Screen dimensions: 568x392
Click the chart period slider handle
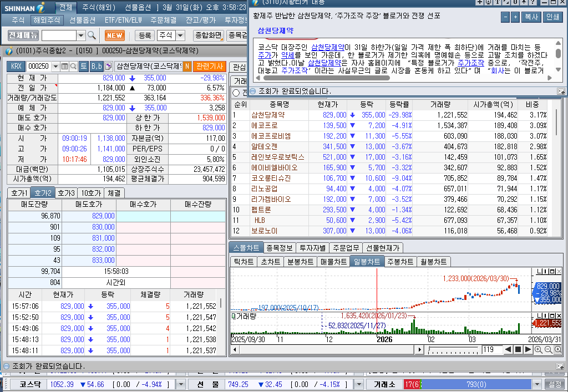[x=429, y=349]
